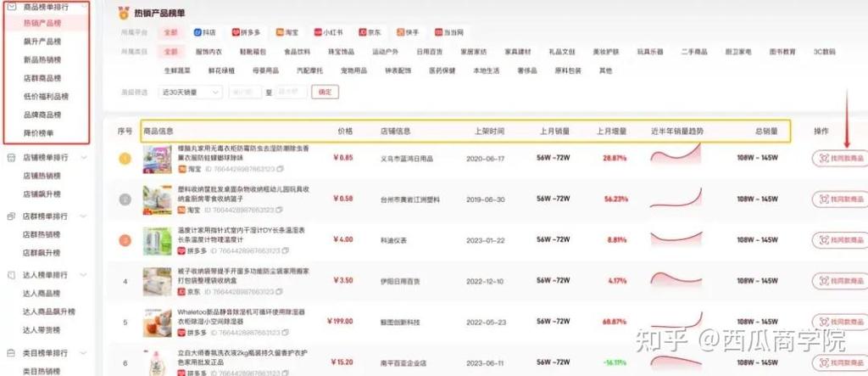Image resolution: width=868 pixels, height=376 pixels.
Task: Click the 淘宝 icon in the 樟脑丸 row
Action: tap(181, 169)
